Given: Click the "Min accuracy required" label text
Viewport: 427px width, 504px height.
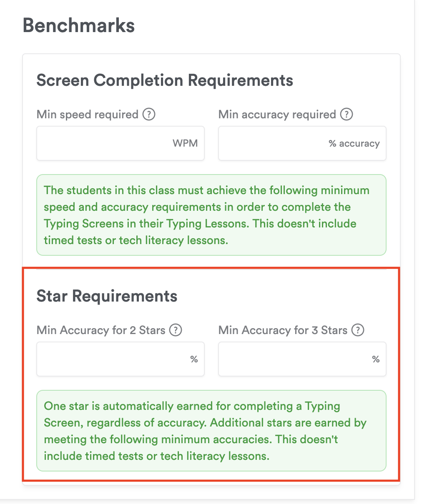Looking at the screenshot, I should pos(277,115).
